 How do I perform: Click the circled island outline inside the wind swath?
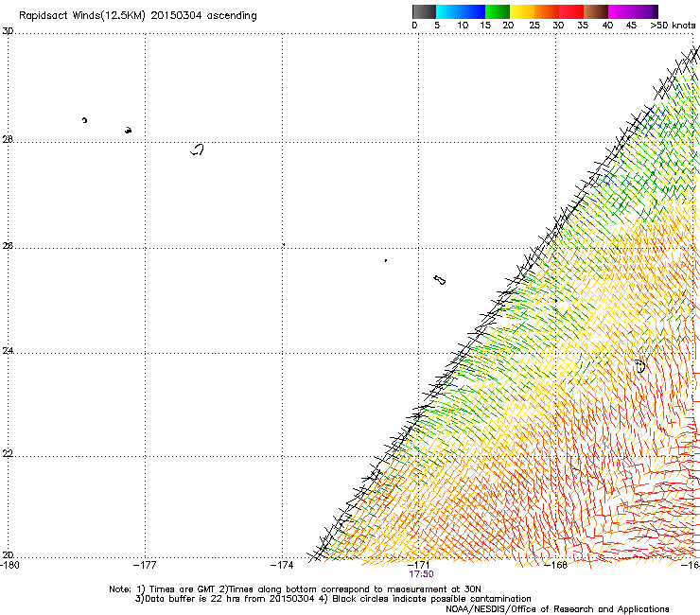coord(640,366)
